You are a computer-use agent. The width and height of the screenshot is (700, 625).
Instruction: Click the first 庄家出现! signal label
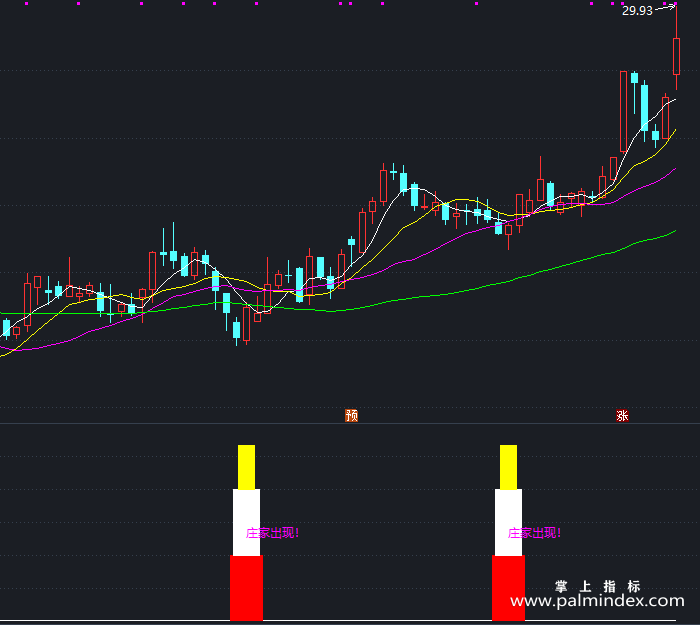click(x=272, y=533)
